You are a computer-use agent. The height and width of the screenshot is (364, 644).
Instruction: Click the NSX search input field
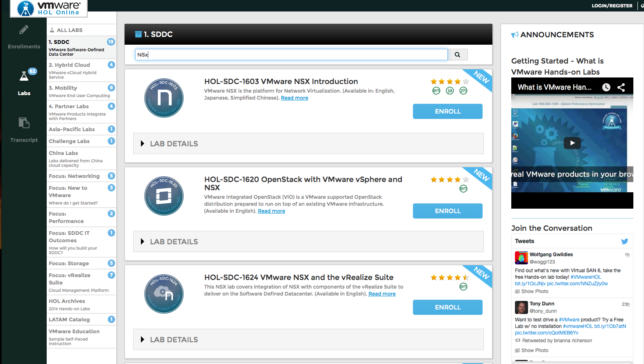click(x=291, y=55)
